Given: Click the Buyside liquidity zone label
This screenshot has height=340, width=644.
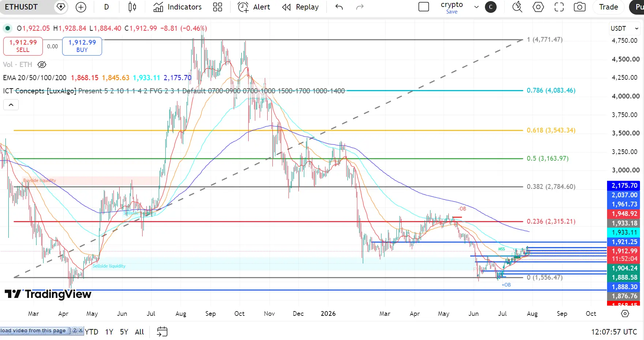Looking at the screenshot, I should click(x=39, y=180).
